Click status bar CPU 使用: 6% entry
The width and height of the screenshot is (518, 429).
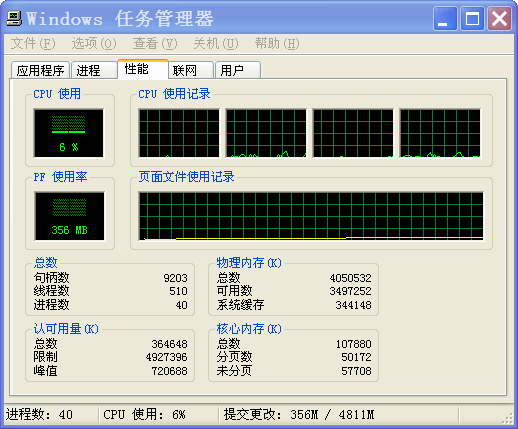tap(144, 414)
